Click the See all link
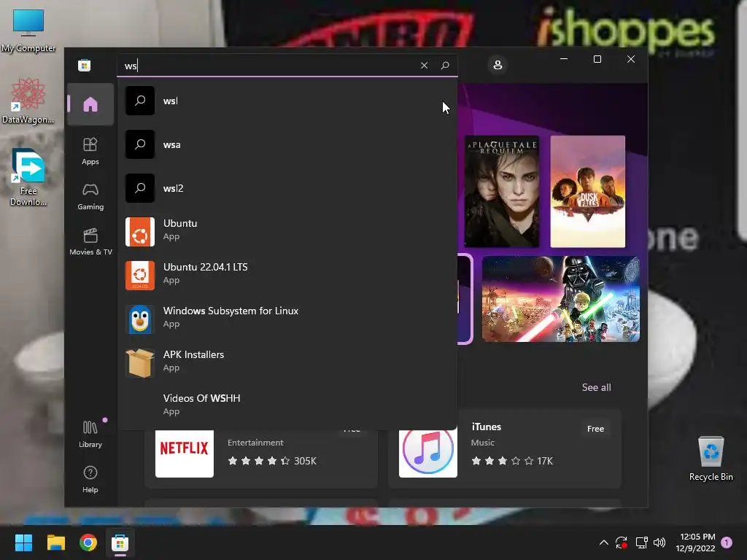This screenshot has width=747, height=560. [x=596, y=388]
